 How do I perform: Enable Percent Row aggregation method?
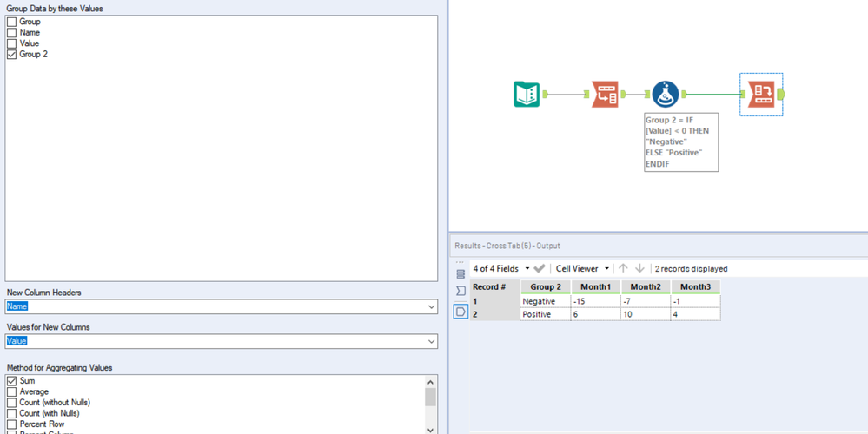pyautogui.click(x=11, y=424)
